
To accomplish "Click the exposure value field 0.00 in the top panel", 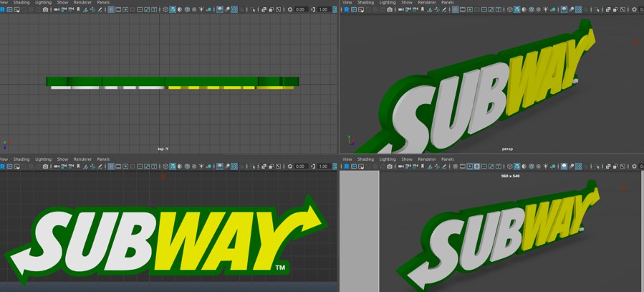I will click(x=301, y=9).
